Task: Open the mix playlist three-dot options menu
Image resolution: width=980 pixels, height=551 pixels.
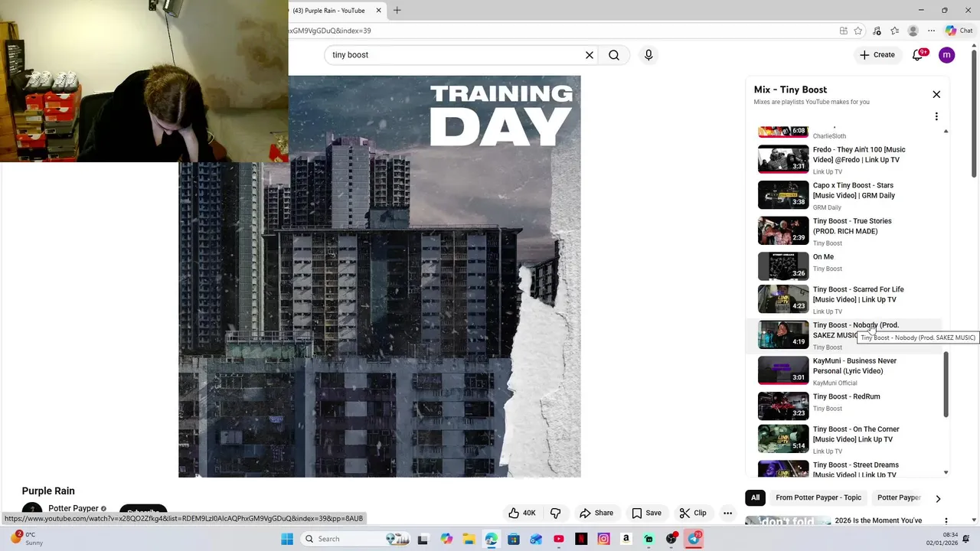Action: (x=936, y=116)
